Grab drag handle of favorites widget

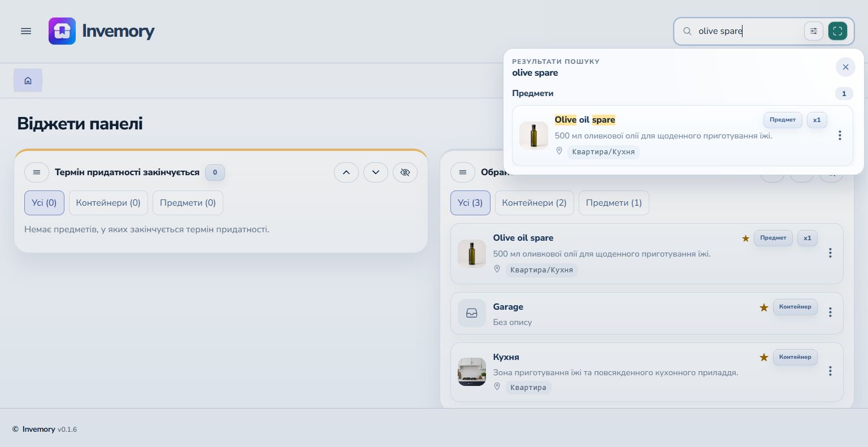pos(463,172)
